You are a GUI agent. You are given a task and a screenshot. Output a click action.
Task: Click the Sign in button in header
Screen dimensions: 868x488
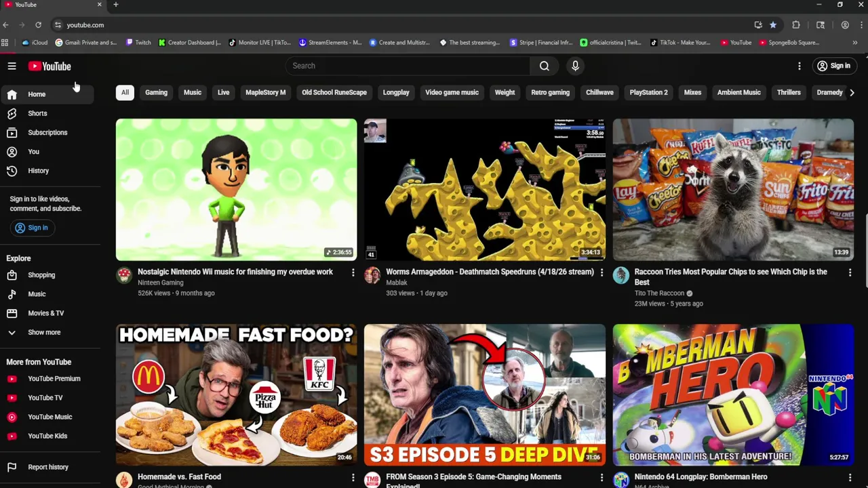point(833,66)
